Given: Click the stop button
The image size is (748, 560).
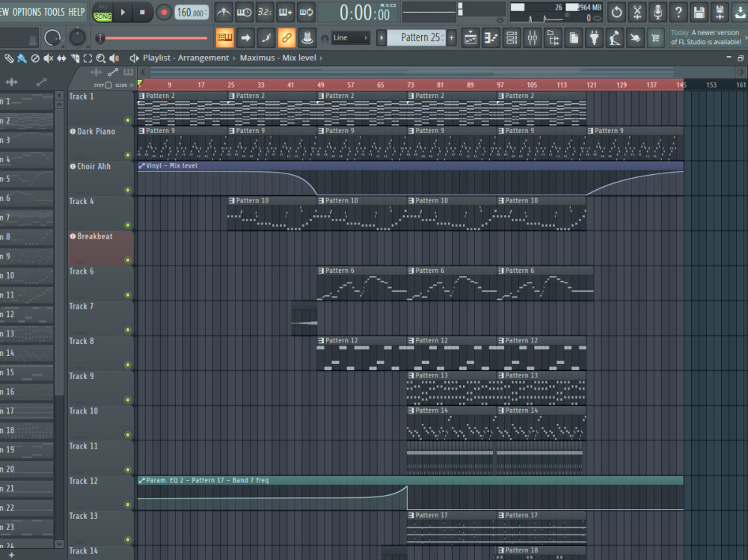Looking at the screenshot, I should (142, 12).
